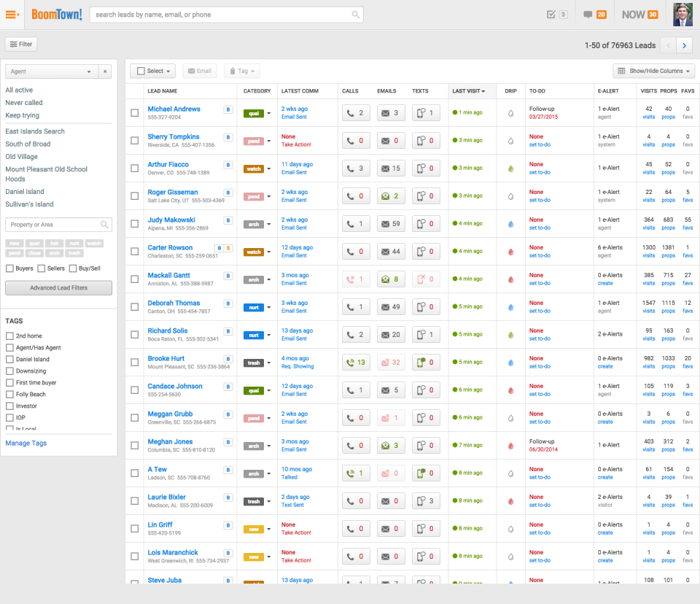Go to next page of leads
The height and width of the screenshot is (604, 700).
pos(684,45)
